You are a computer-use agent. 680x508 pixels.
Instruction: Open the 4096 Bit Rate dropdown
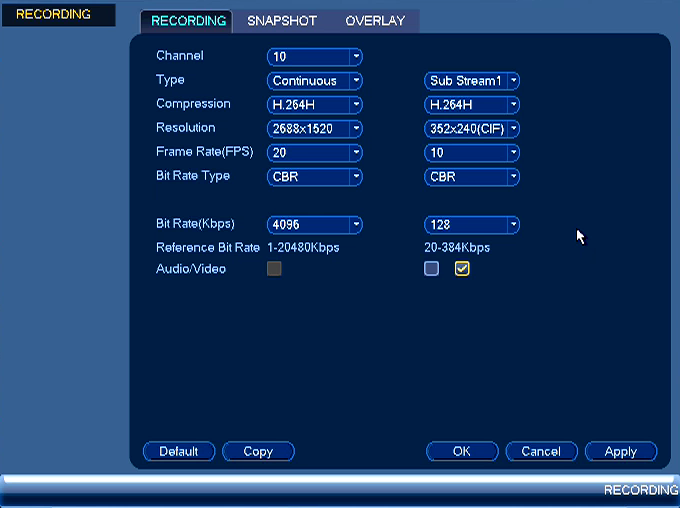tap(315, 225)
